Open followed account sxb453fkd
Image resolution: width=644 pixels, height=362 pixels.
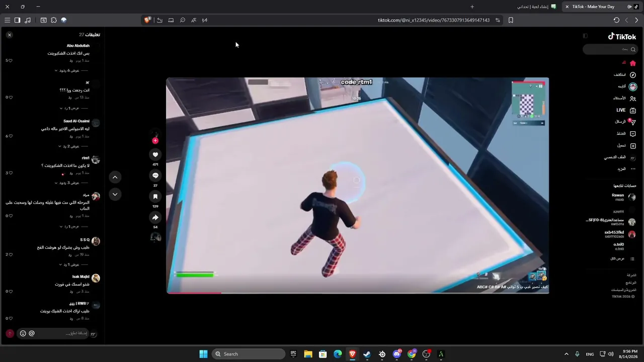point(620,234)
